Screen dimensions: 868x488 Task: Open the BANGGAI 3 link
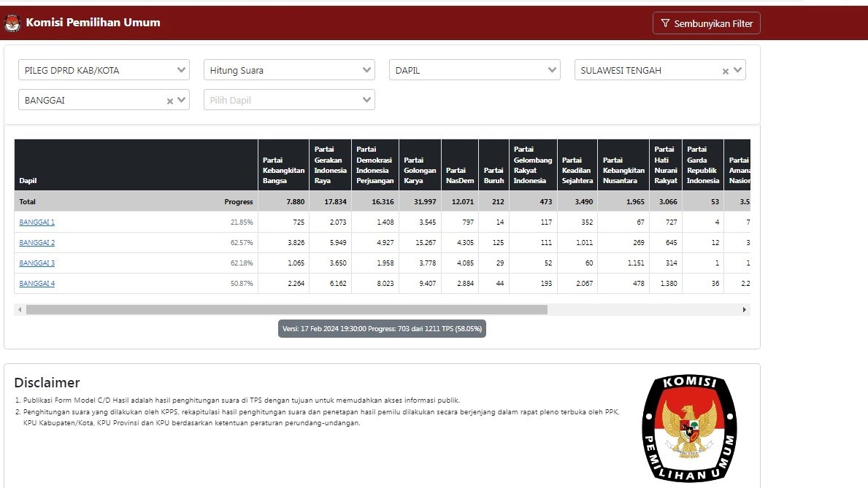pos(37,263)
